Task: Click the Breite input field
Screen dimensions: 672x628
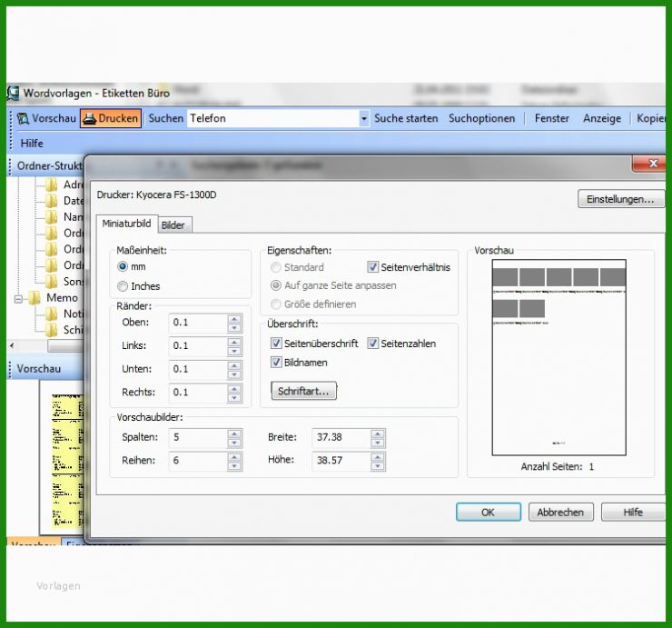Action: [x=341, y=437]
